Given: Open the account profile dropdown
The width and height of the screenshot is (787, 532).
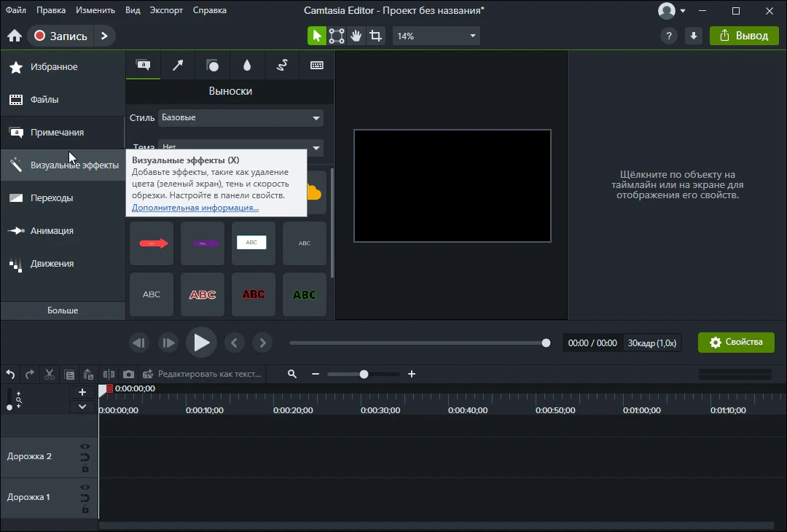Looking at the screenshot, I should tap(672, 10).
